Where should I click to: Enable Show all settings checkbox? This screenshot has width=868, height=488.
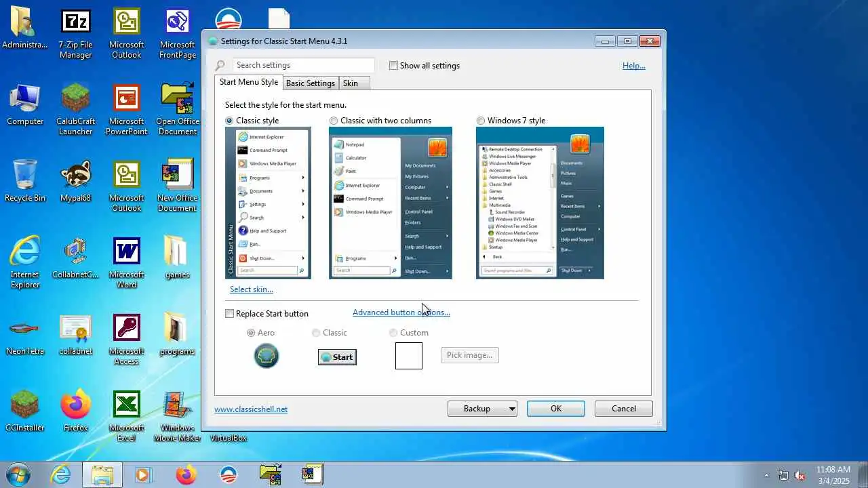(x=393, y=66)
